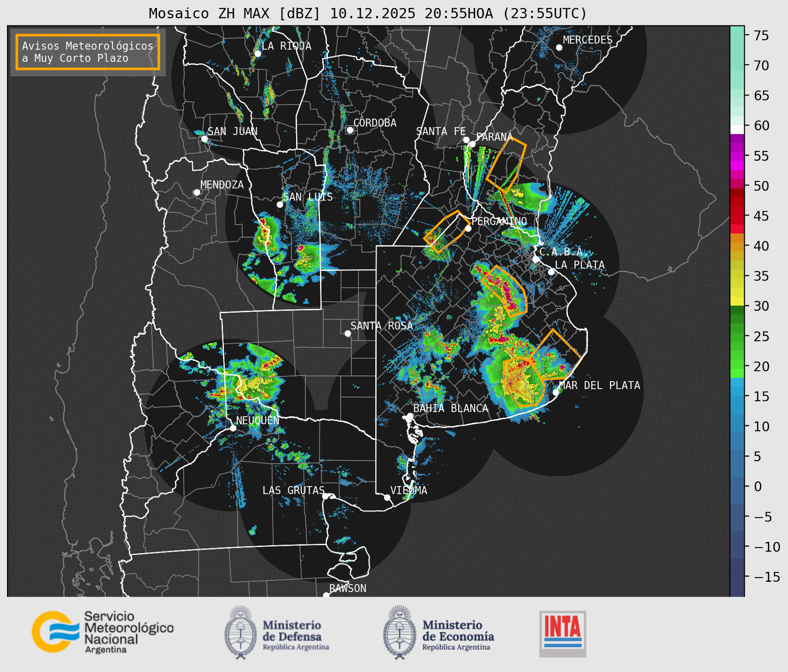Select the −15 tick label on the dBZ scale
This screenshot has width=788, height=672.
pyautogui.click(x=767, y=577)
